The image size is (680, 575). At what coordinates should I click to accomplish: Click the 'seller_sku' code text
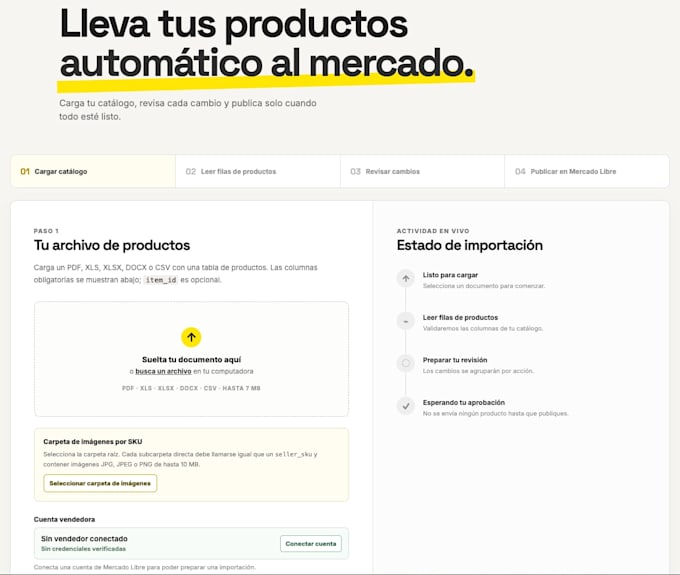click(294, 454)
